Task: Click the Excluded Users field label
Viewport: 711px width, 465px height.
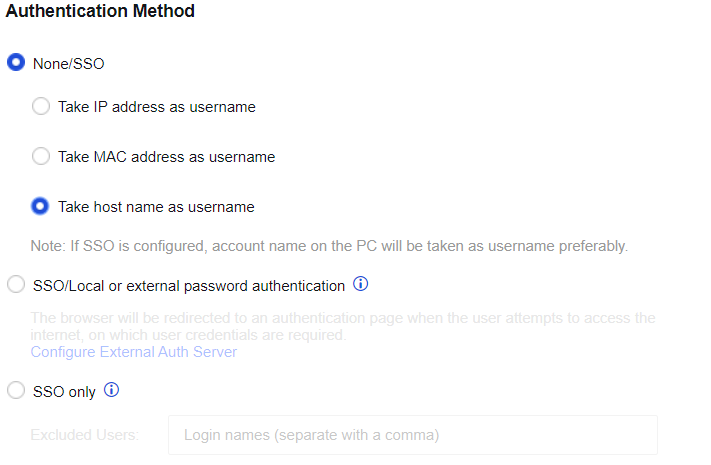Action: [x=85, y=435]
